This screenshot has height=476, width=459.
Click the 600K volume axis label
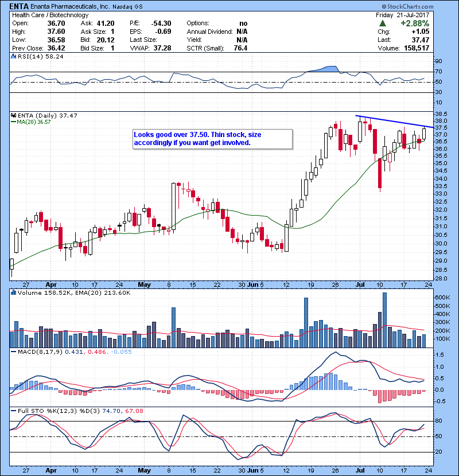[x=442, y=298]
